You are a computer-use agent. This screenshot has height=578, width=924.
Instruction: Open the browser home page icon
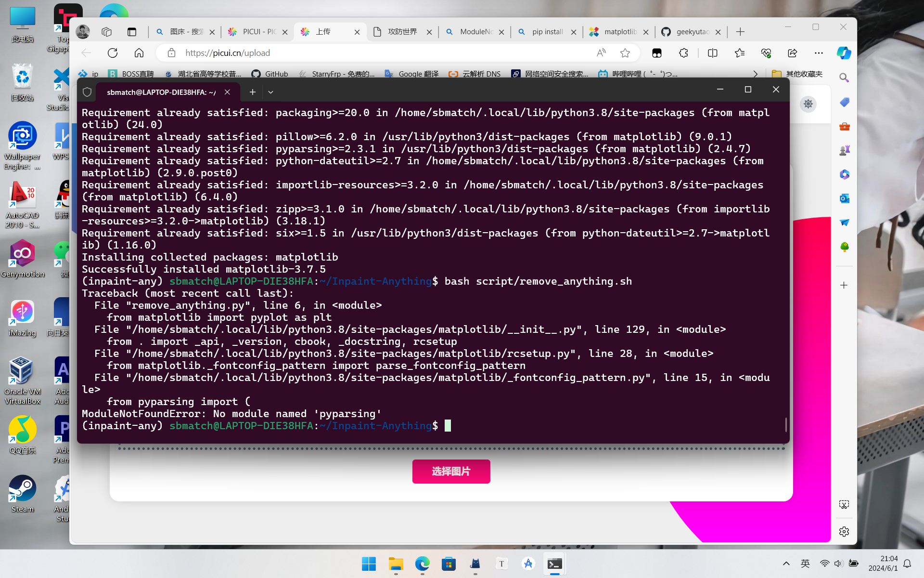[x=139, y=53]
